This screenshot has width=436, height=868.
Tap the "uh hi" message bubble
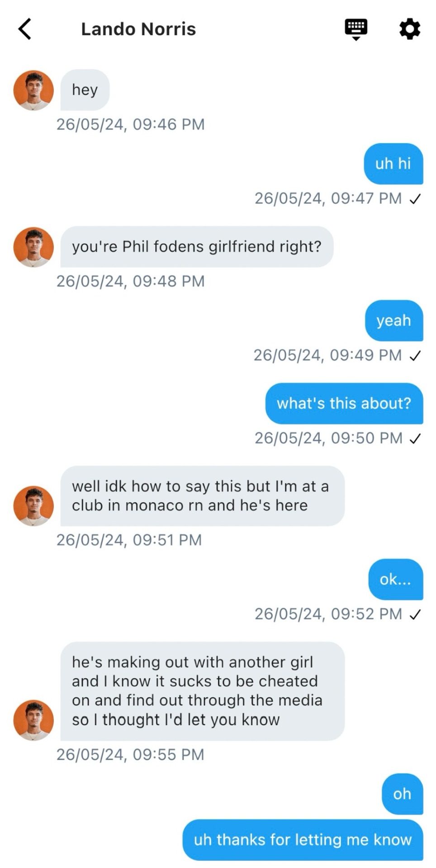(x=393, y=164)
